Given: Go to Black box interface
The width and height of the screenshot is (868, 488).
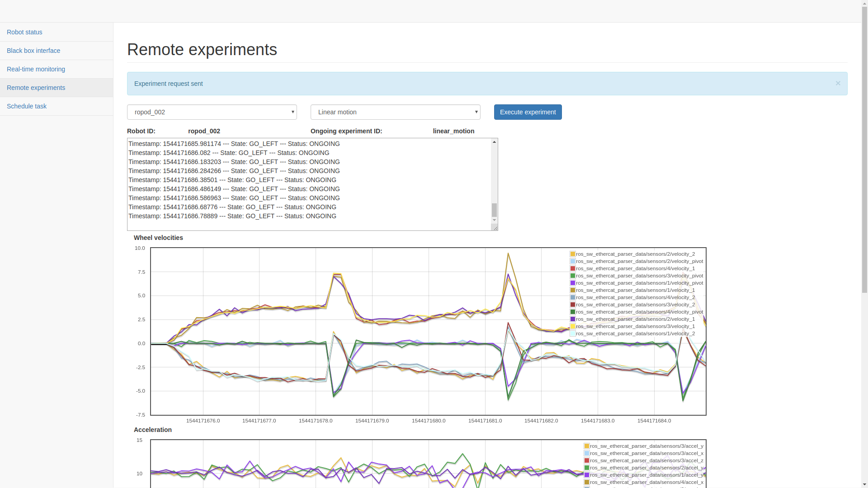Looking at the screenshot, I should (33, 51).
